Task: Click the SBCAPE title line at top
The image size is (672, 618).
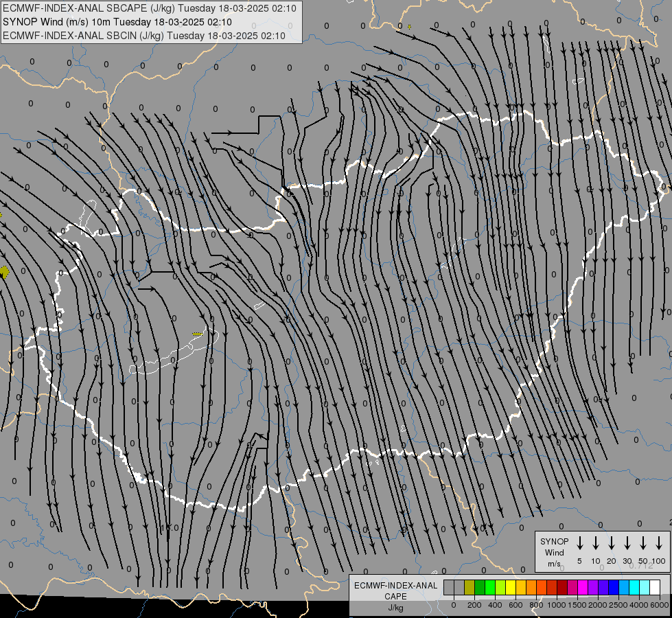Action: 150,8
